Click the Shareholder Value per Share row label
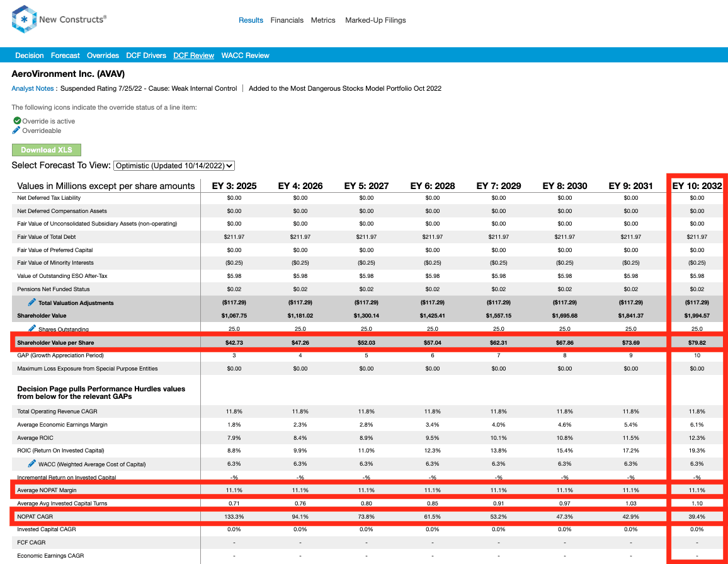The image size is (728, 564). (x=55, y=342)
